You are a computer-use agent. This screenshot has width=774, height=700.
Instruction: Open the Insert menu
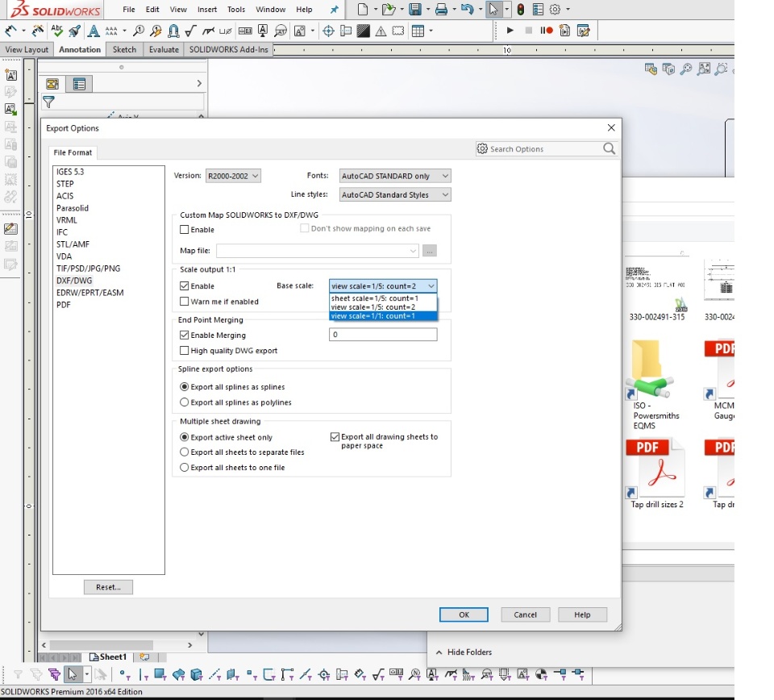click(207, 10)
